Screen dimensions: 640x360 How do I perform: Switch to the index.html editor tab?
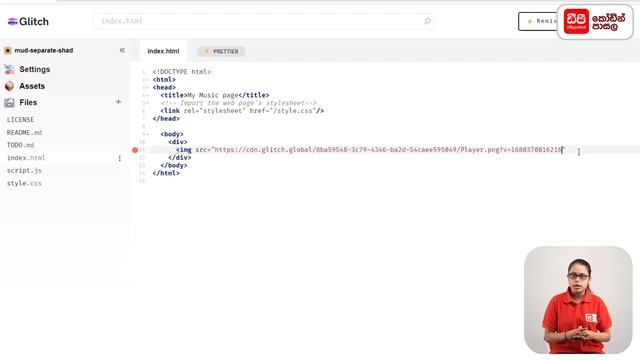(163, 51)
